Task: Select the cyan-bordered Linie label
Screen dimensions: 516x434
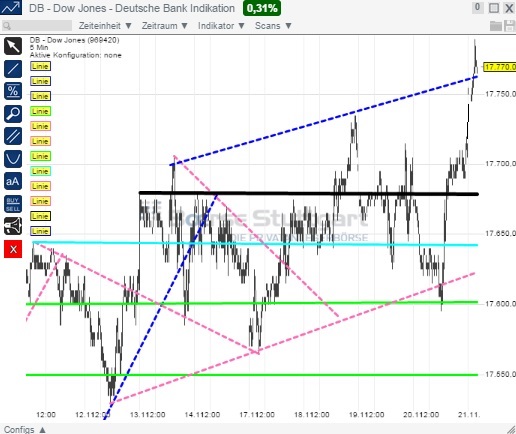Action: pos(40,171)
